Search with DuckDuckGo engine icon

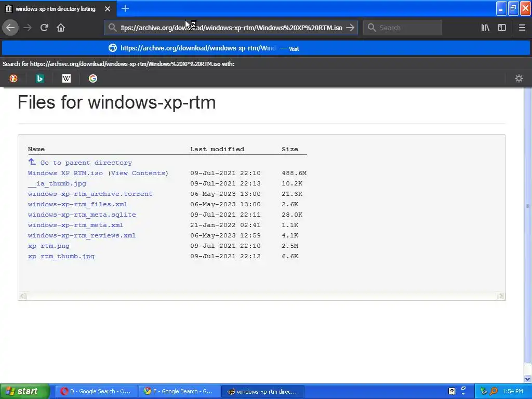pos(13,78)
